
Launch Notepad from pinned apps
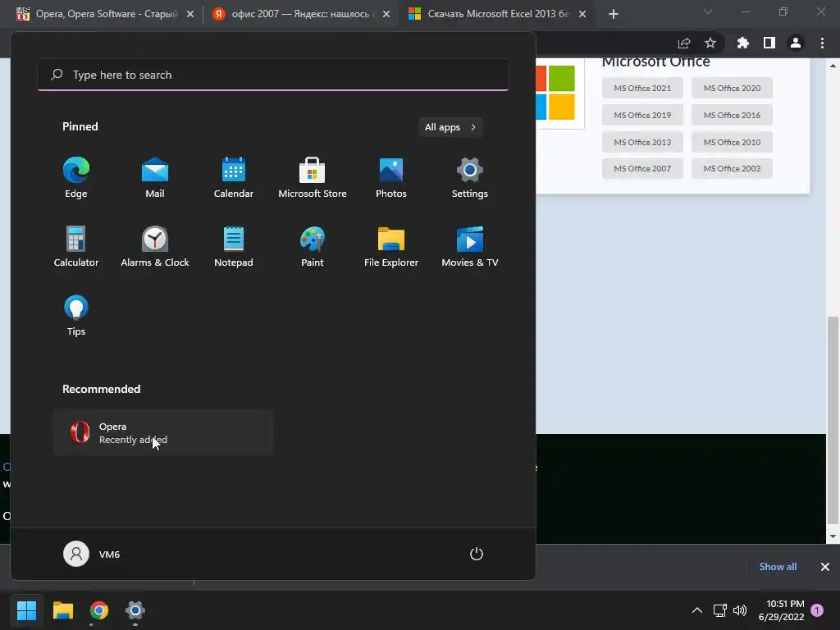[234, 246]
